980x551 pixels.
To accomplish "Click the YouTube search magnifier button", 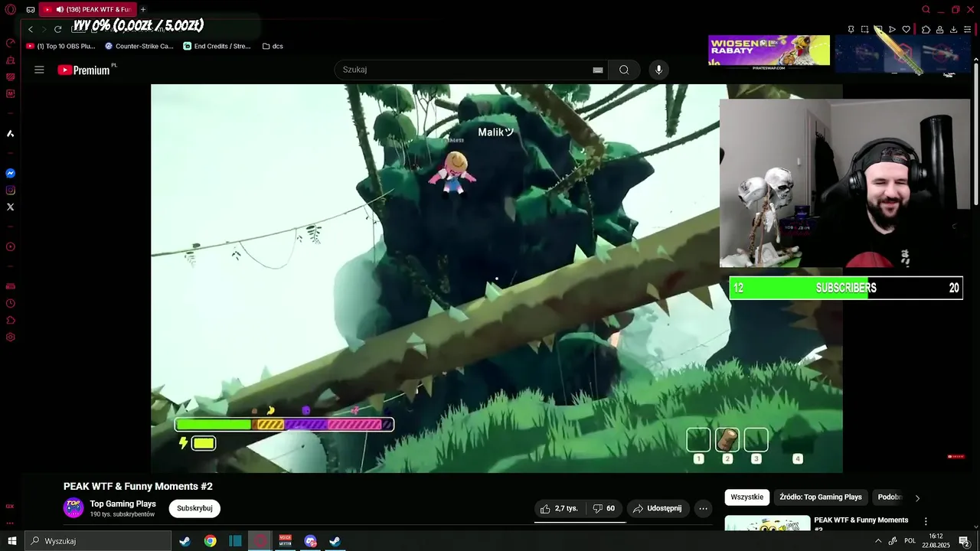I will click(624, 70).
